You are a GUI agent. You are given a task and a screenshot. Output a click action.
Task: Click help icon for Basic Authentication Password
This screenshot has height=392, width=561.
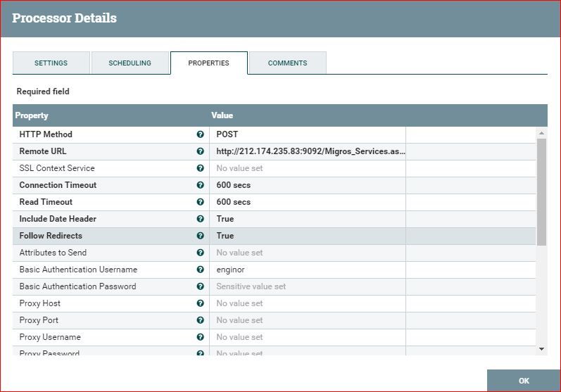(x=201, y=286)
